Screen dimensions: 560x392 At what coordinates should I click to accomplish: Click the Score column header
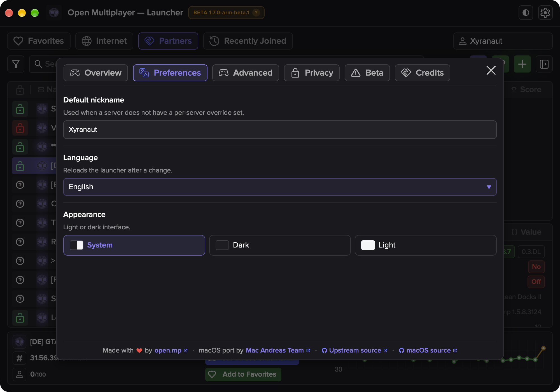(526, 90)
